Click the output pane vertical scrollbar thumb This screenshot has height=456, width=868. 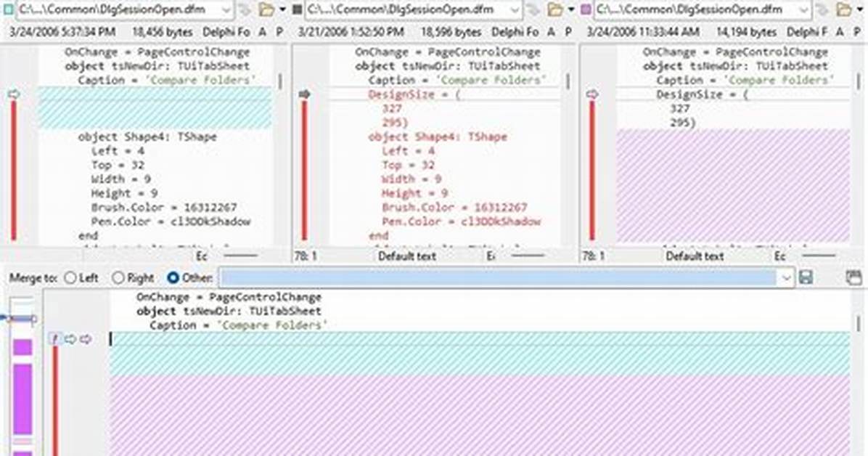(x=859, y=324)
